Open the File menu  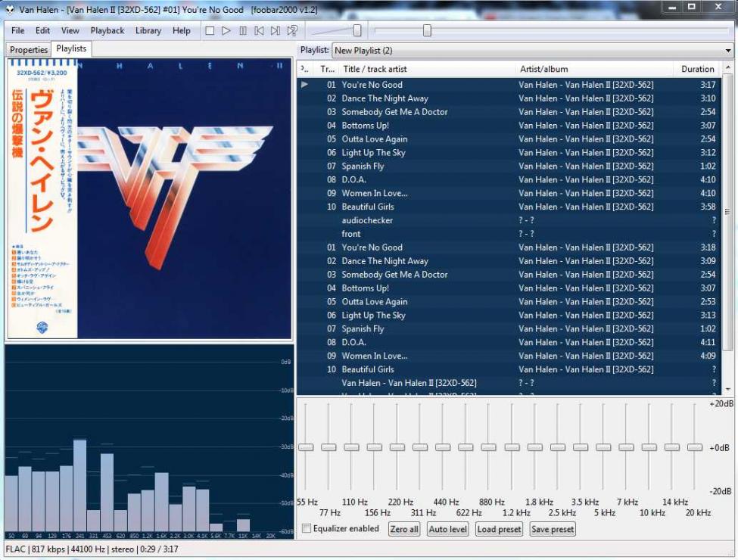tap(18, 30)
